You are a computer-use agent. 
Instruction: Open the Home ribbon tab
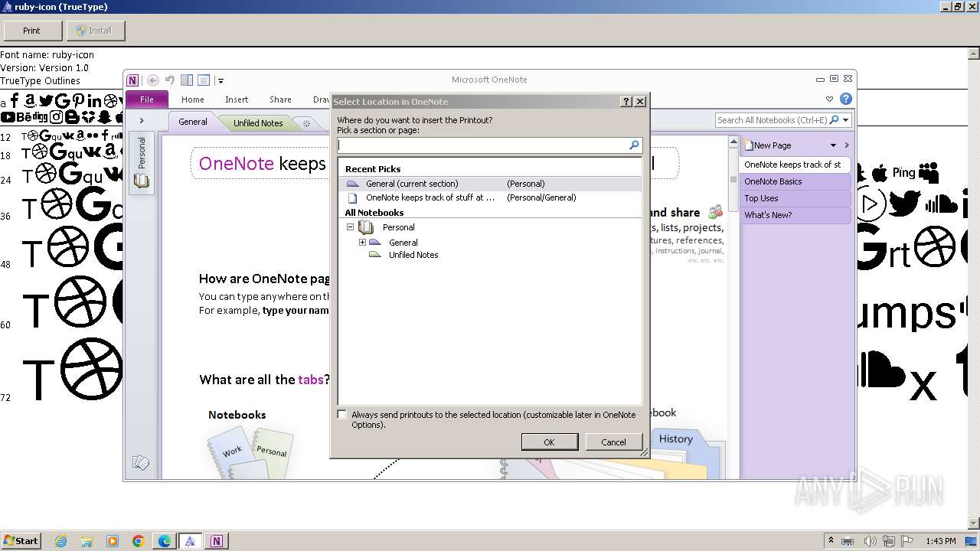click(192, 99)
